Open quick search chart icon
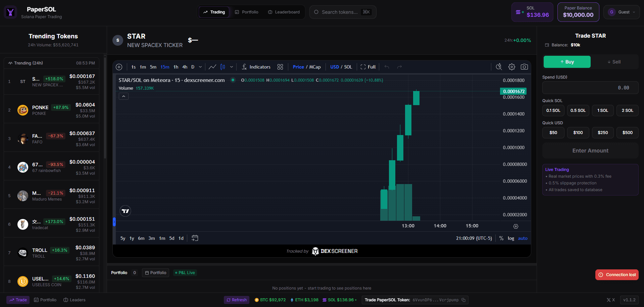The image size is (644, 307). tap(499, 67)
